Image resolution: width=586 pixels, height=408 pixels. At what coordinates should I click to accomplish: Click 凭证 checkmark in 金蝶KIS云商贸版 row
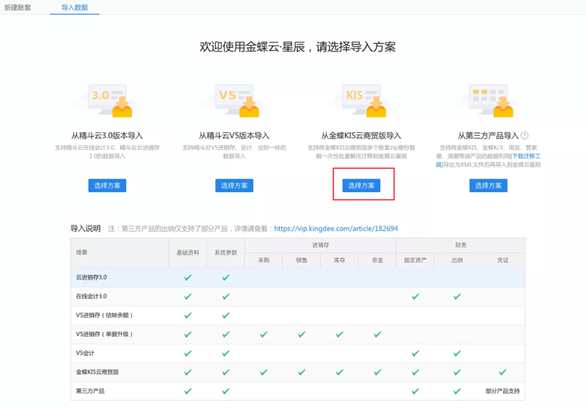[503, 372]
